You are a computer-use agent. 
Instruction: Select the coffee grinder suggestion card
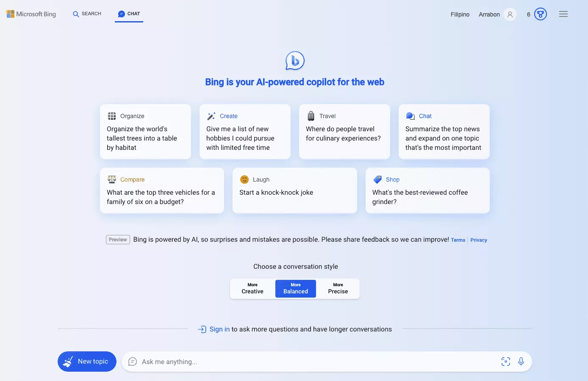click(x=427, y=190)
